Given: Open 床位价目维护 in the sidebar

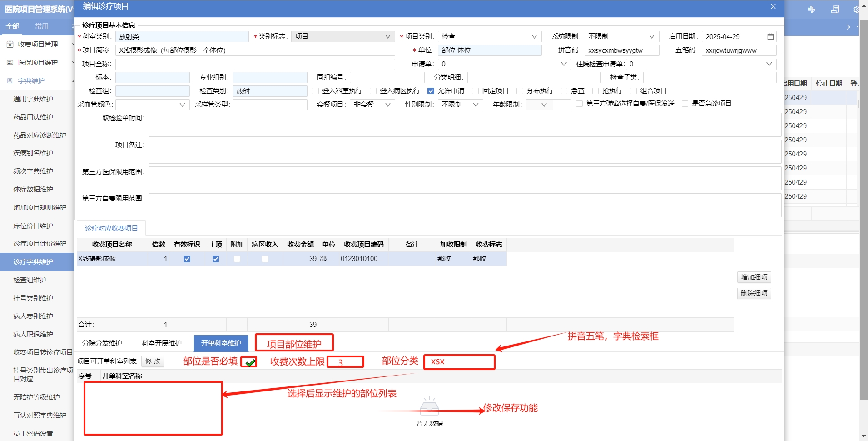Looking at the screenshot, I should (x=33, y=226).
